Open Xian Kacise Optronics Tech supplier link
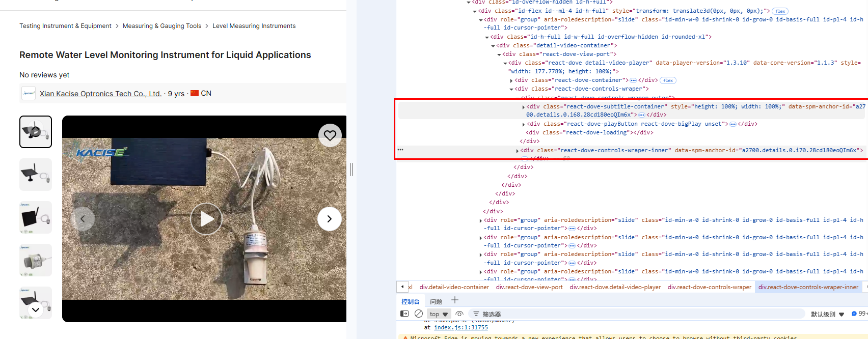Viewport: 868px width, 339px height. click(100, 94)
